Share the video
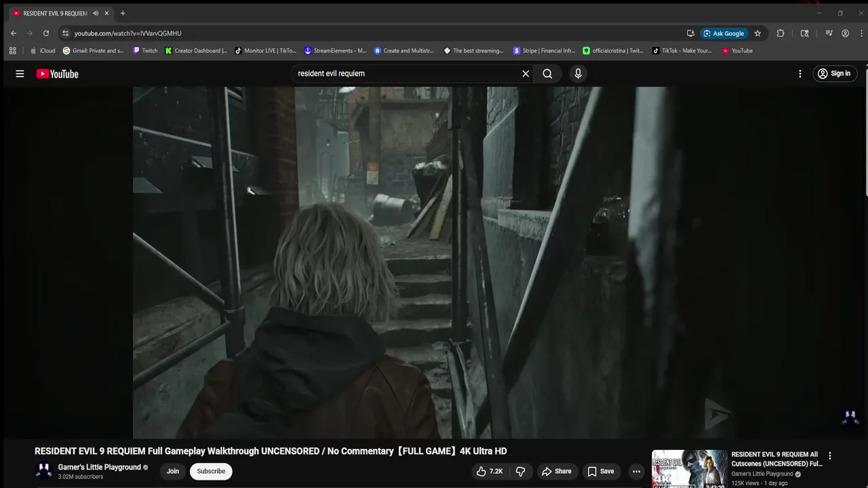Image resolution: width=868 pixels, height=488 pixels. point(556,472)
